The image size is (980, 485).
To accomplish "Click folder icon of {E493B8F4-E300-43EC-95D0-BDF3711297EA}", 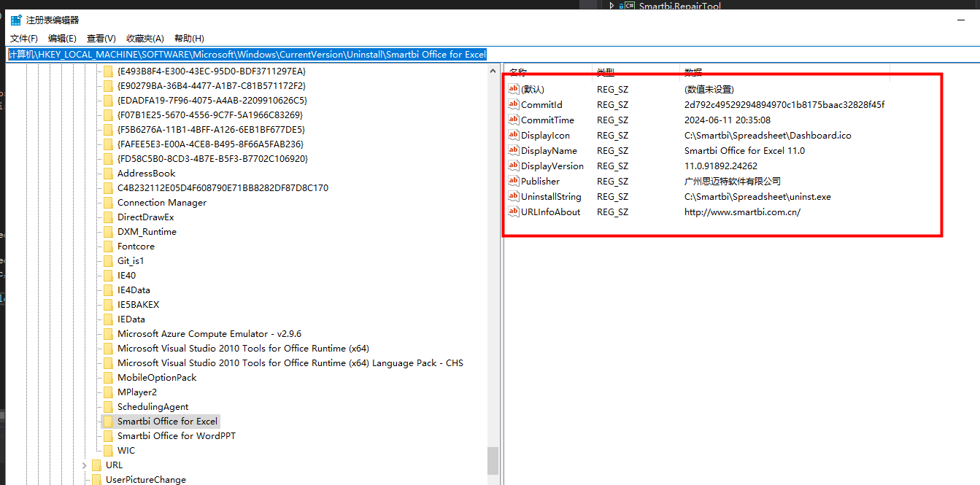I will coord(108,71).
